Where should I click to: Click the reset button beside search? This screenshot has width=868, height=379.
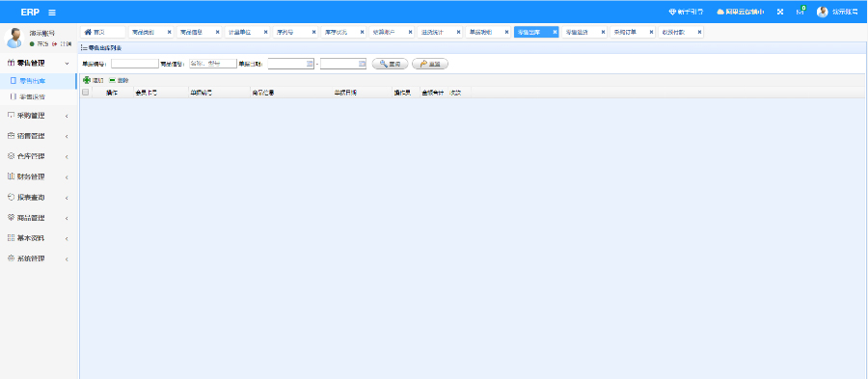(x=430, y=64)
